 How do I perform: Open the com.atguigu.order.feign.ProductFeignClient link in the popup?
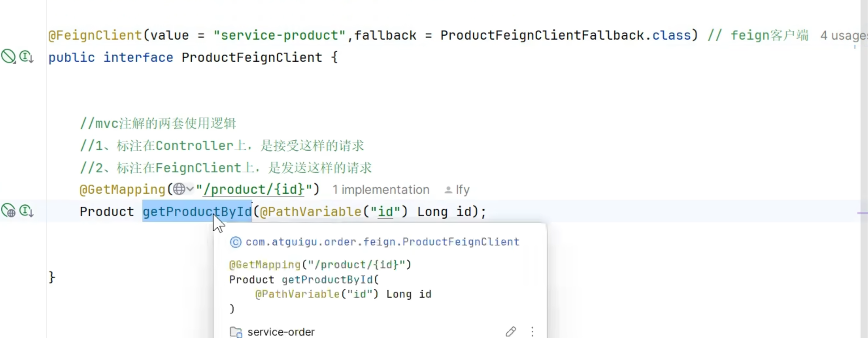pos(382,242)
